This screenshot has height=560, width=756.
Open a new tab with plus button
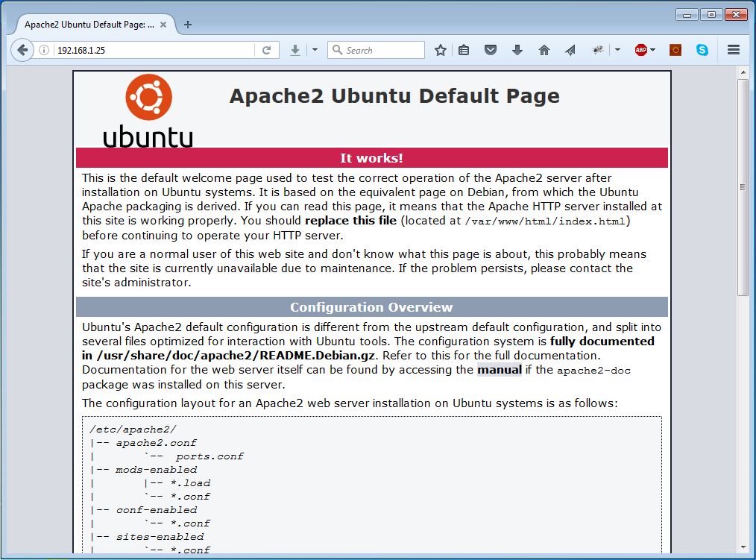(188, 25)
